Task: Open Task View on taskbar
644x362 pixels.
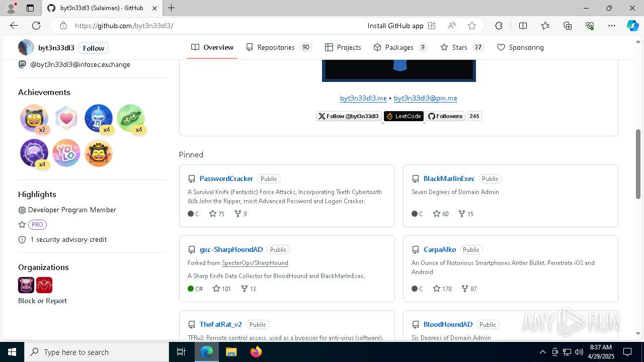Action: click(181, 352)
